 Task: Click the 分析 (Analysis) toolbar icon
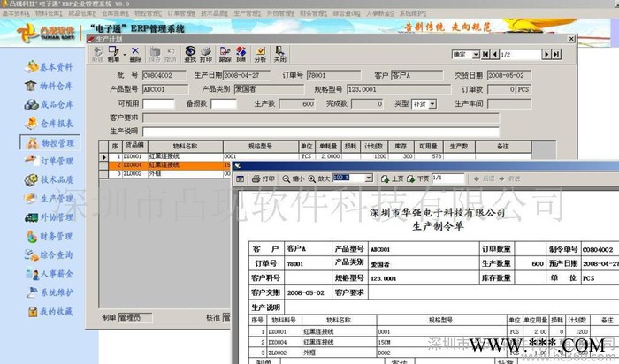click(260, 54)
